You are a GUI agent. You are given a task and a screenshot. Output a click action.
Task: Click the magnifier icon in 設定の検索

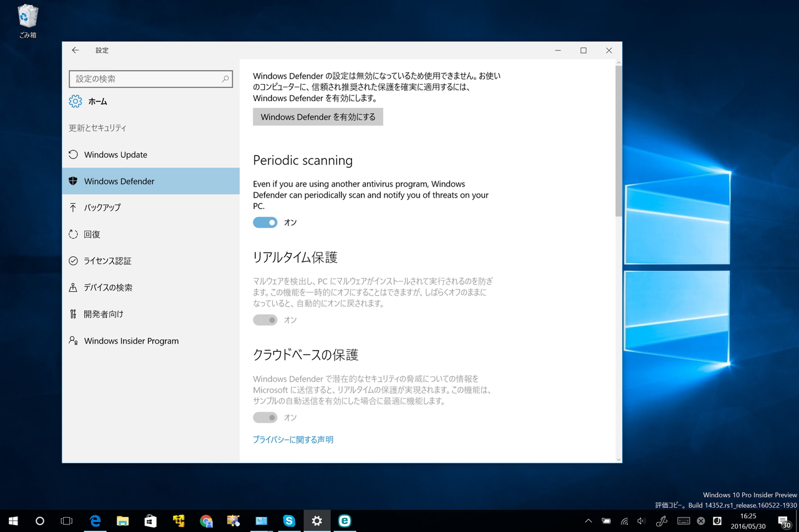[225, 79]
